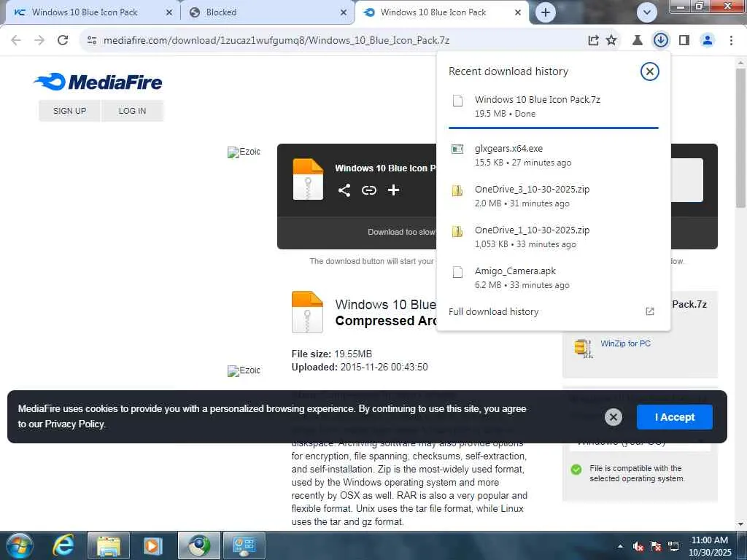Open the Chrome three-dot menu
747x560 pixels.
(x=731, y=41)
